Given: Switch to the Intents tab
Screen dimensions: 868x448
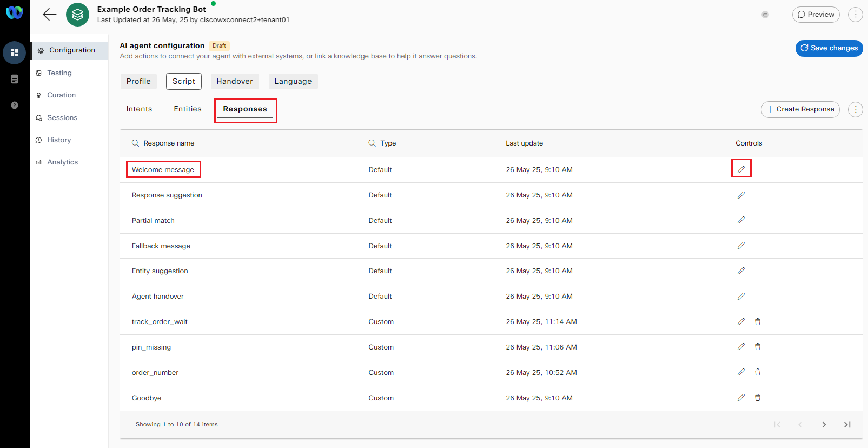Looking at the screenshot, I should (x=139, y=109).
